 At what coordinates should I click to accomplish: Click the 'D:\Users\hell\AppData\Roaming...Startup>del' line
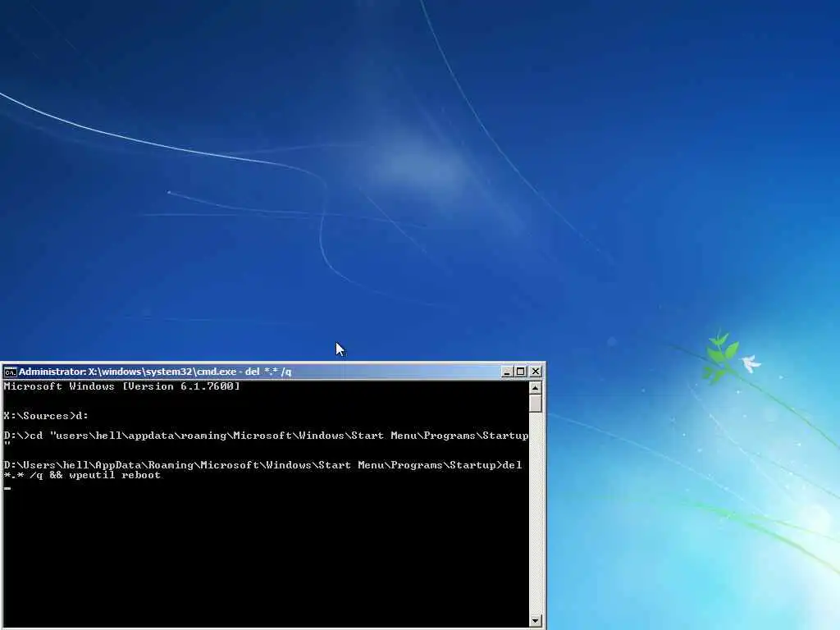coord(262,465)
